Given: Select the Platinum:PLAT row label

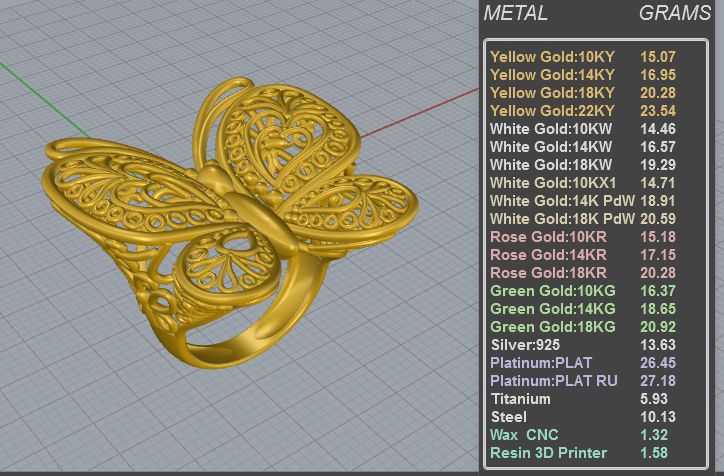Looking at the screenshot, I should tap(541, 363).
